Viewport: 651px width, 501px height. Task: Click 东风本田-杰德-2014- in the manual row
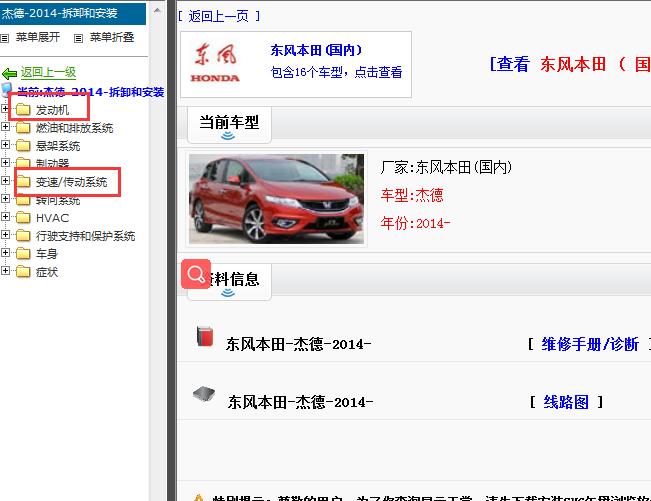point(298,345)
